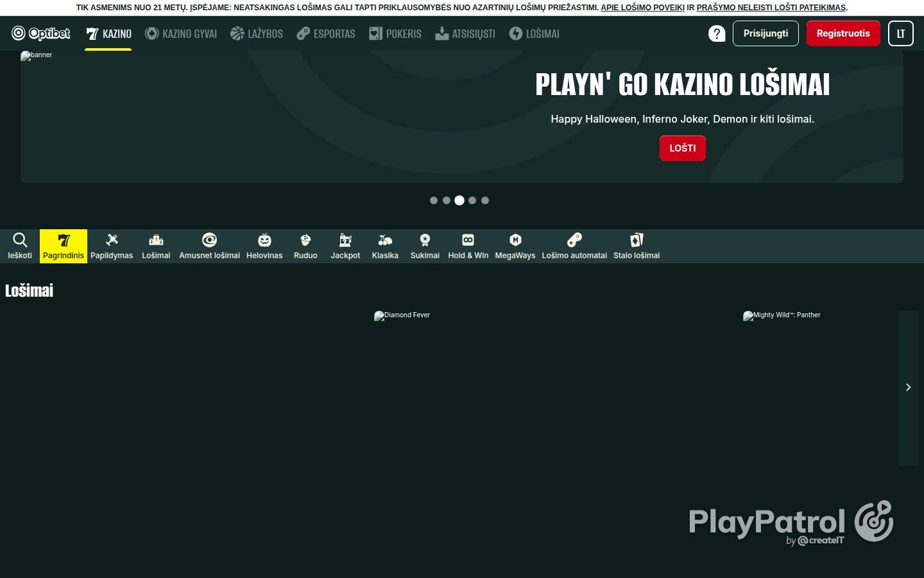924x578 pixels.
Task: Switch to fifth banner slide dot
Action: (x=485, y=200)
